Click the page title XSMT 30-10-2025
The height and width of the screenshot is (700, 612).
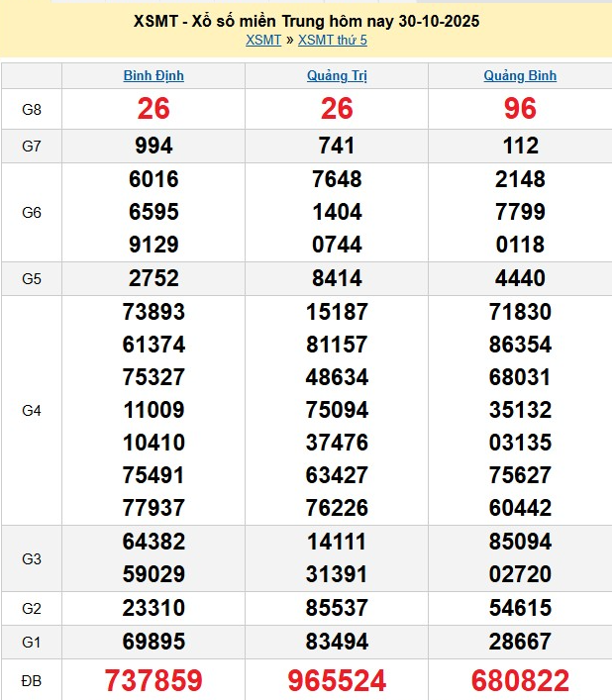(306, 21)
